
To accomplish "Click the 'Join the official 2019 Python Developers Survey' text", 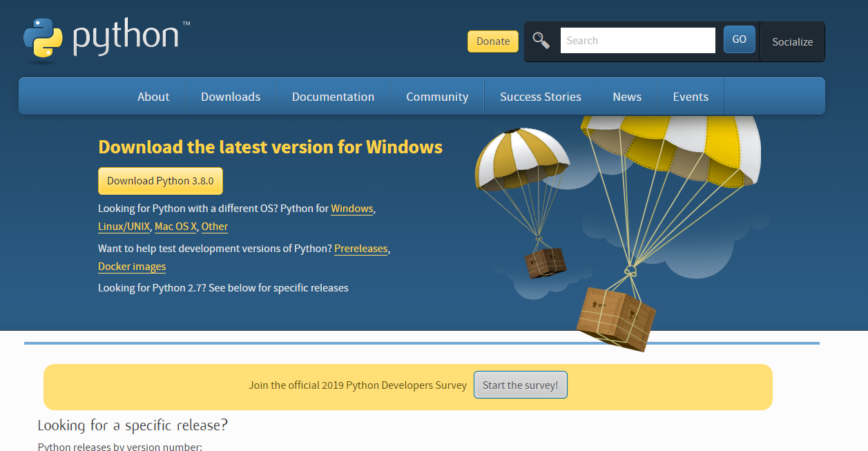I will [358, 385].
